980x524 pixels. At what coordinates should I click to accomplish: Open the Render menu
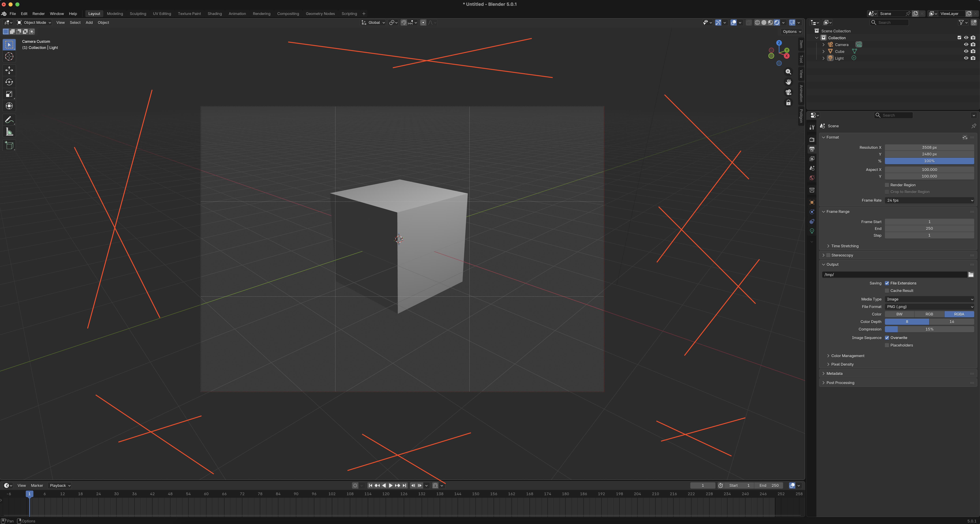[38, 14]
